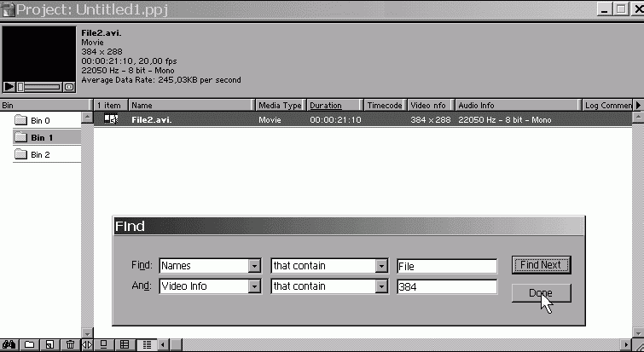Click the New Bin folder icon
This screenshot has width=644, height=352.
click(29, 344)
